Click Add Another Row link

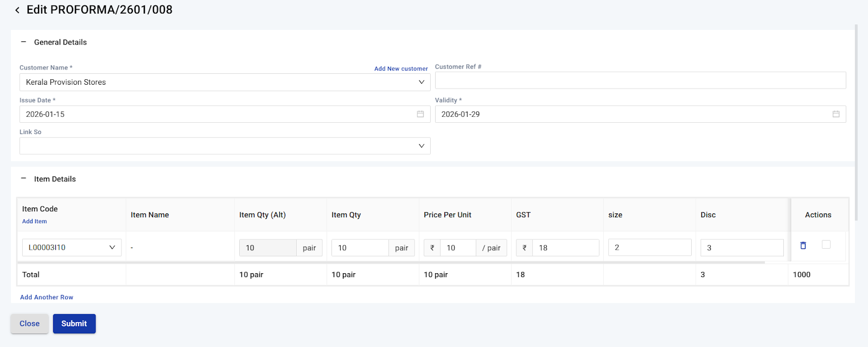pos(47,297)
